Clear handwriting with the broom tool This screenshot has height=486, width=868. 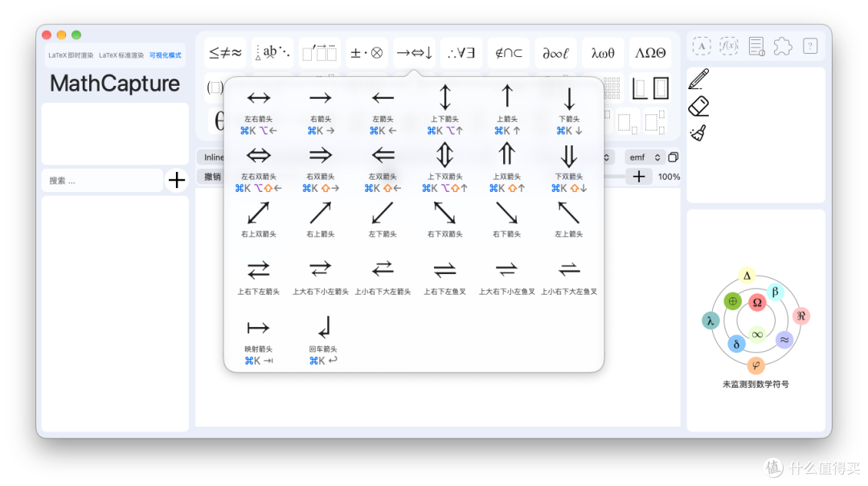click(698, 133)
